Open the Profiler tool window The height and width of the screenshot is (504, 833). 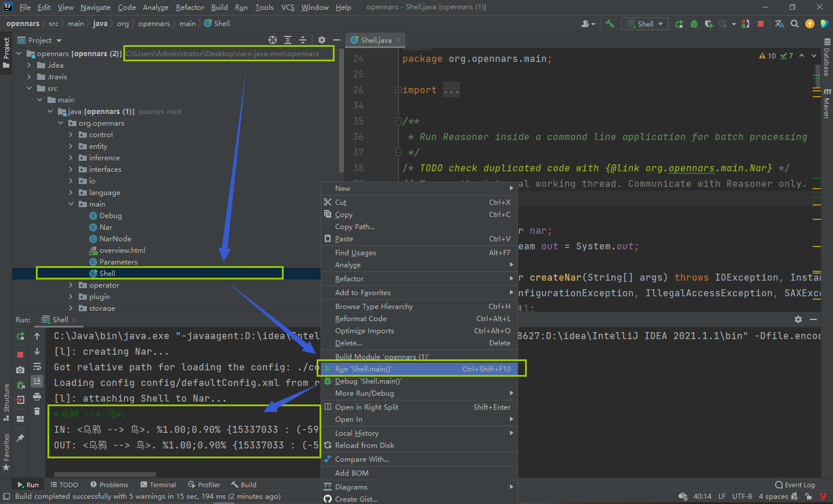coord(204,485)
